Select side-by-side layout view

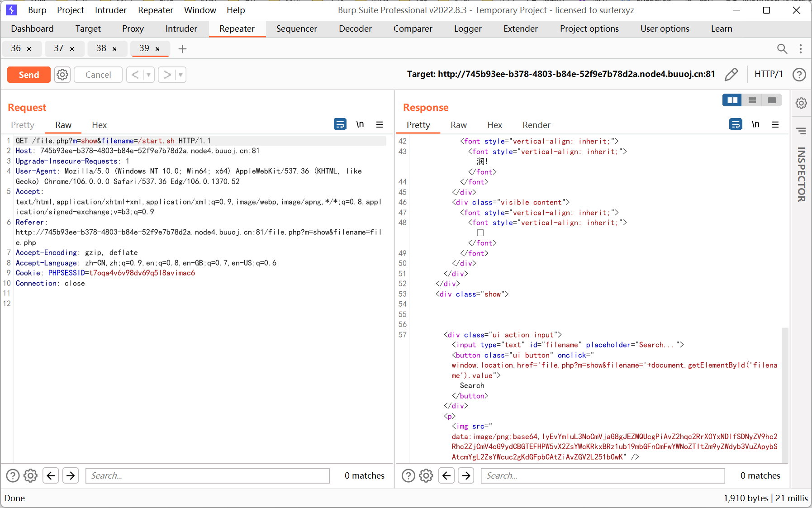(x=732, y=100)
